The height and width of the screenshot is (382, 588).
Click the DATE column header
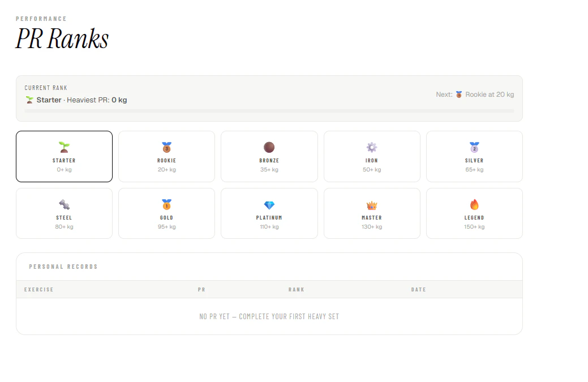click(x=418, y=290)
